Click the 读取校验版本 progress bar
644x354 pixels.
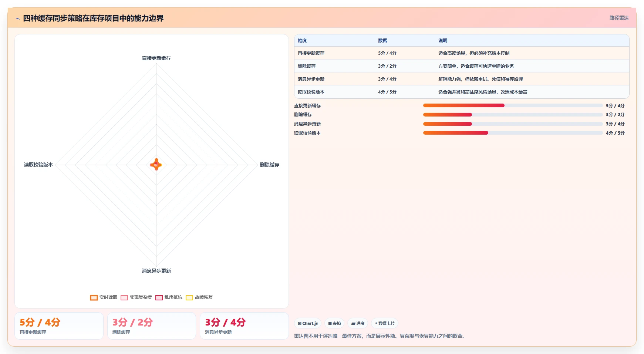click(513, 133)
